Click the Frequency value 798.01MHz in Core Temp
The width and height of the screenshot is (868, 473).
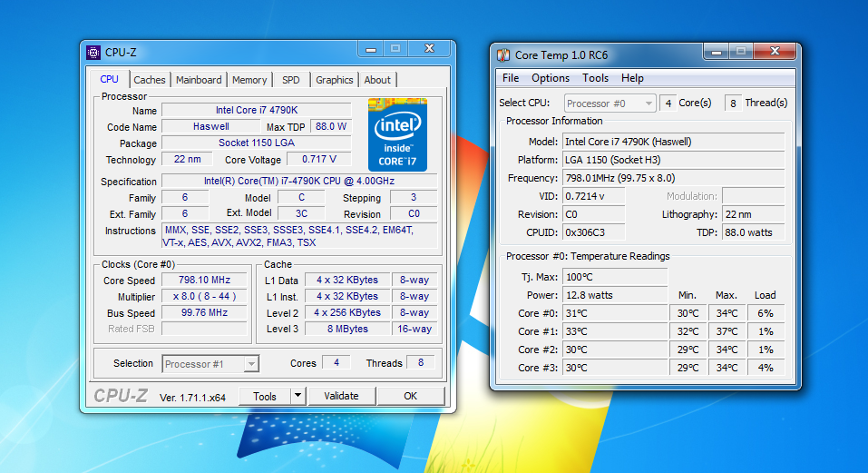(673, 178)
